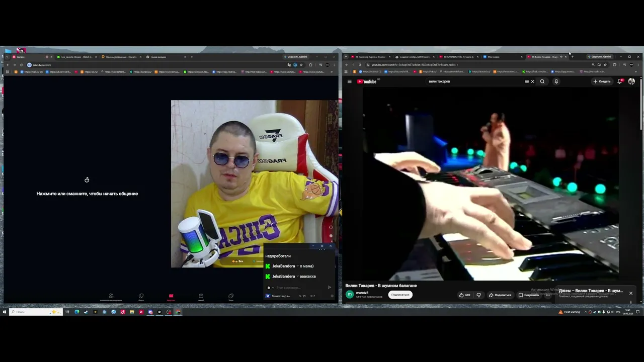Go back in the YouTube browser window
This screenshot has width=644, height=362.
347,65
